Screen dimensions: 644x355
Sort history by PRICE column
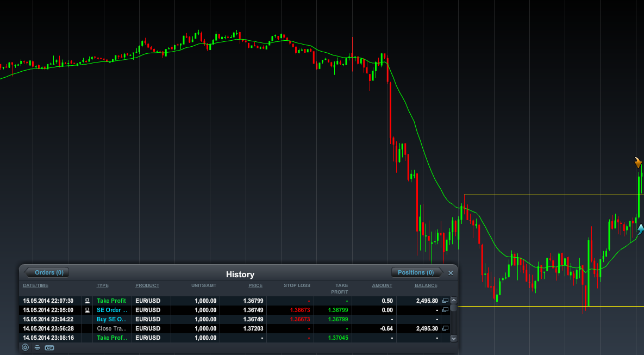coord(255,285)
